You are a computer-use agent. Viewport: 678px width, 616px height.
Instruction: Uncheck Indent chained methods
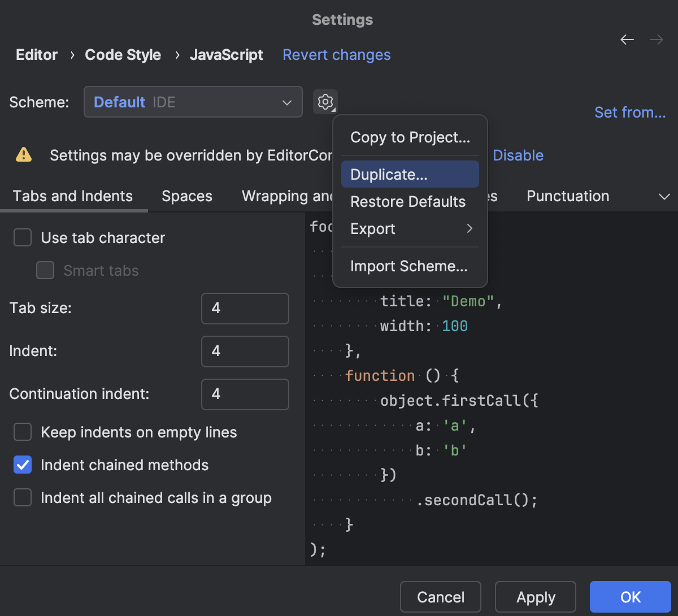[x=23, y=465]
